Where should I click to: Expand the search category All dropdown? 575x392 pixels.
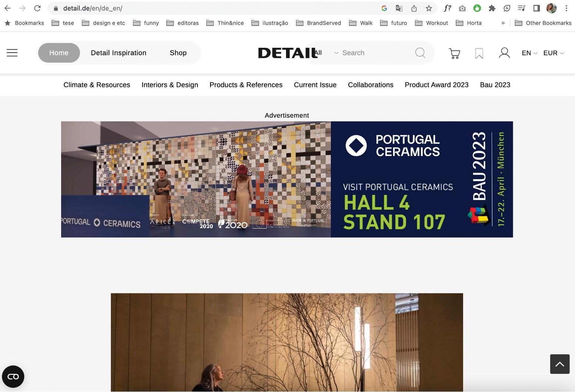pyautogui.click(x=326, y=53)
